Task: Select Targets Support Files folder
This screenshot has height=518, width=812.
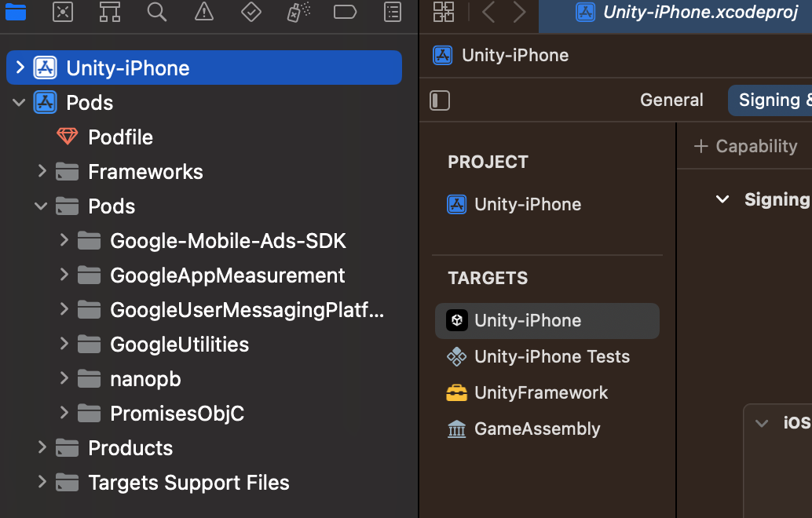Action: 204,483
